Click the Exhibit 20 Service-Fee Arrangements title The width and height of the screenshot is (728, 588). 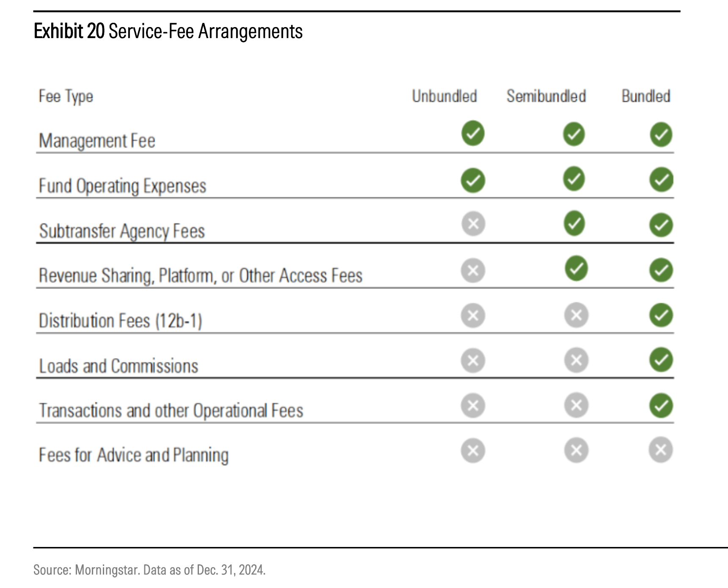coord(168,31)
